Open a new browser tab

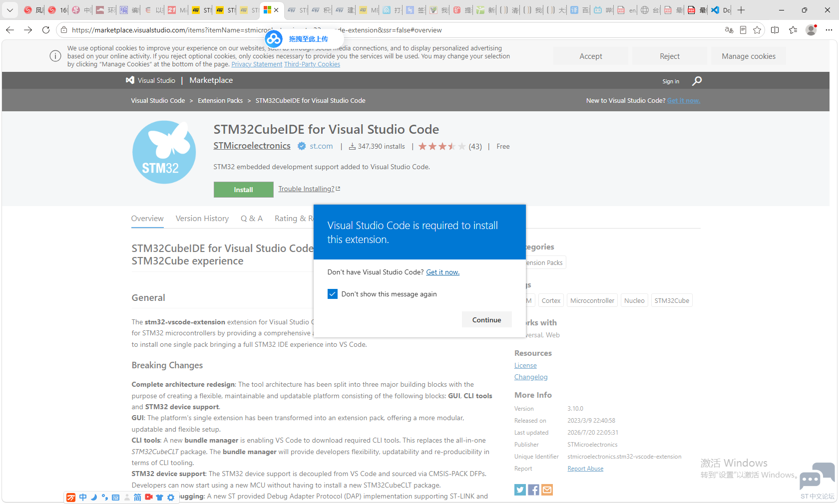point(741,10)
